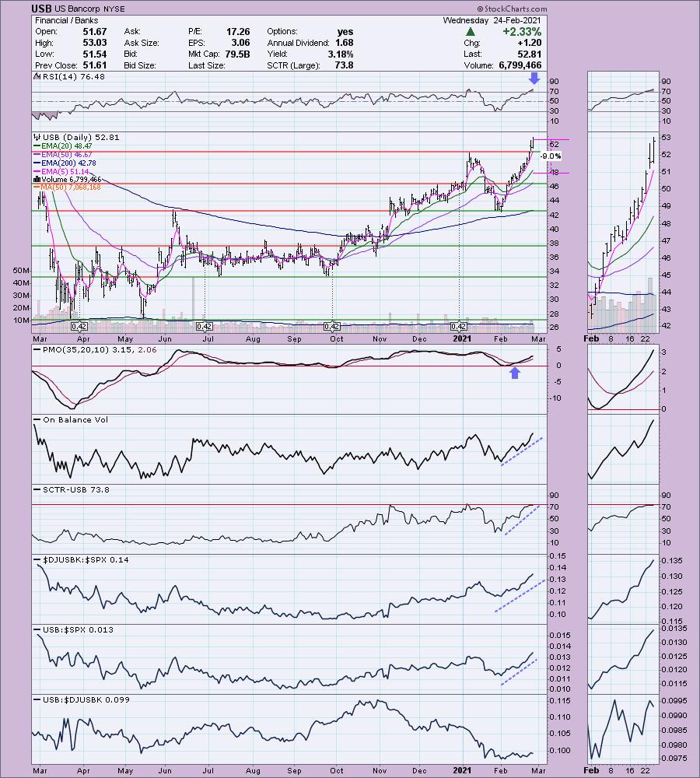The image size is (700, 778).
Task: Click the EPS 3.06 value
Action: [x=240, y=43]
